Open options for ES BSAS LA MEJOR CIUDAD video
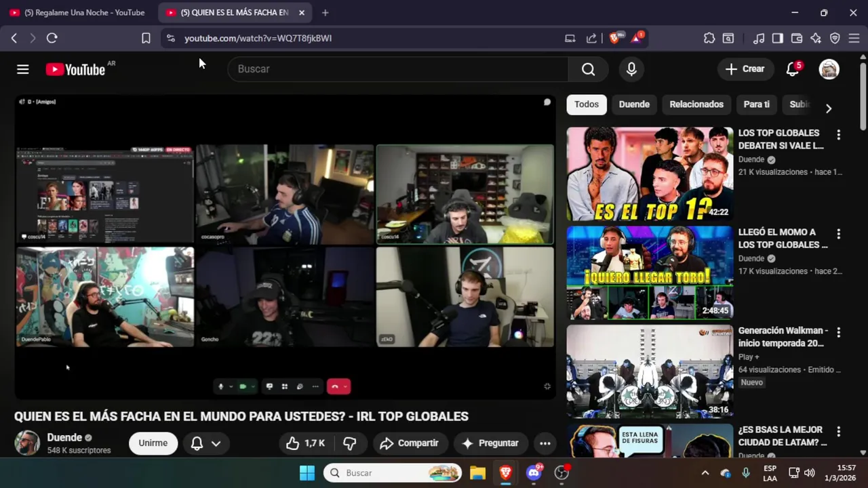 click(838, 432)
